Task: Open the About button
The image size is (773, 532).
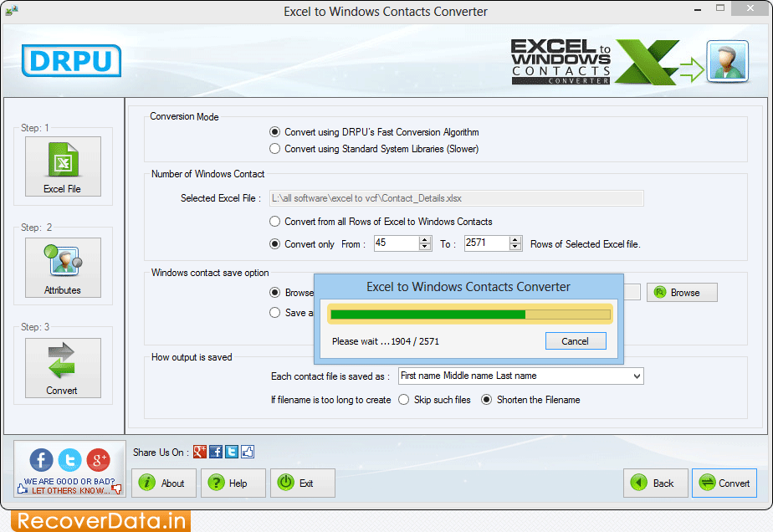Action: click(x=164, y=483)
